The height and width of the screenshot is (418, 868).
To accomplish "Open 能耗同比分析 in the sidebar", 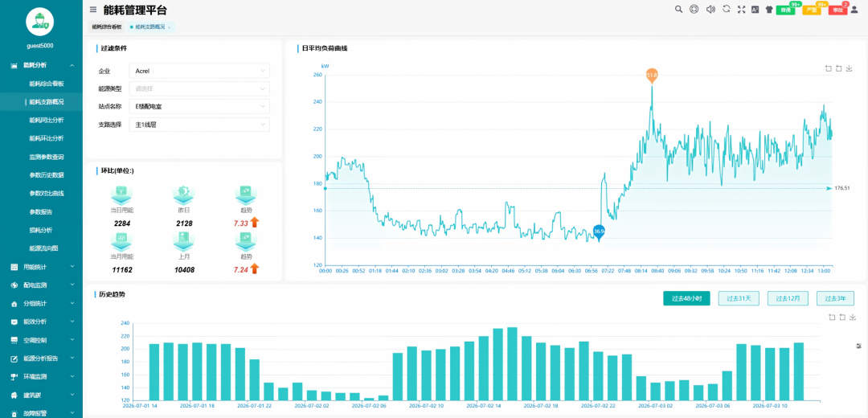I will coord(47,120).
